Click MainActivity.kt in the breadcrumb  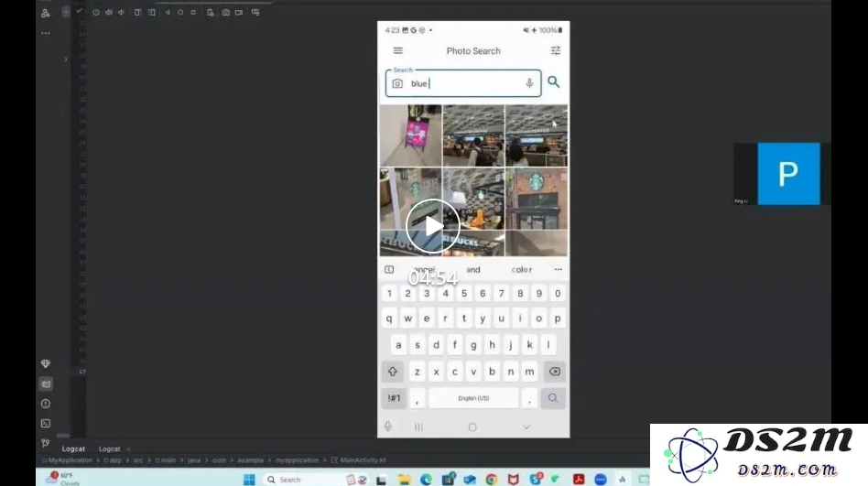pos(363,460)
